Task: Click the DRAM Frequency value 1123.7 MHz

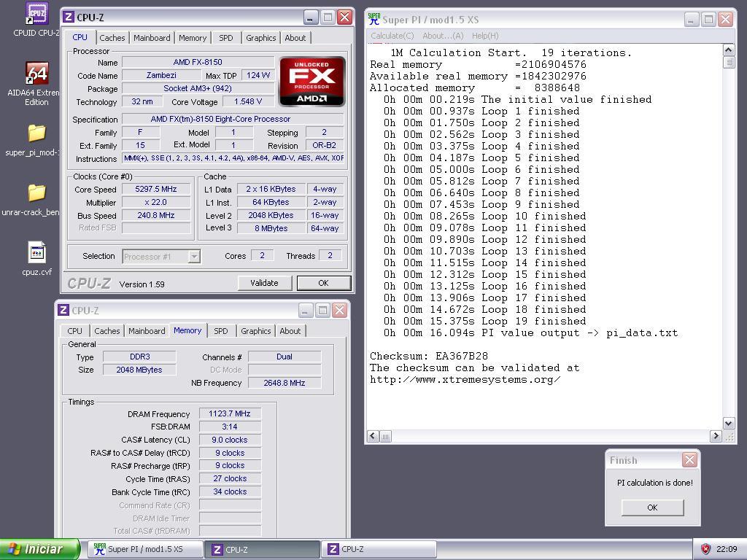Action: point(230,413)
